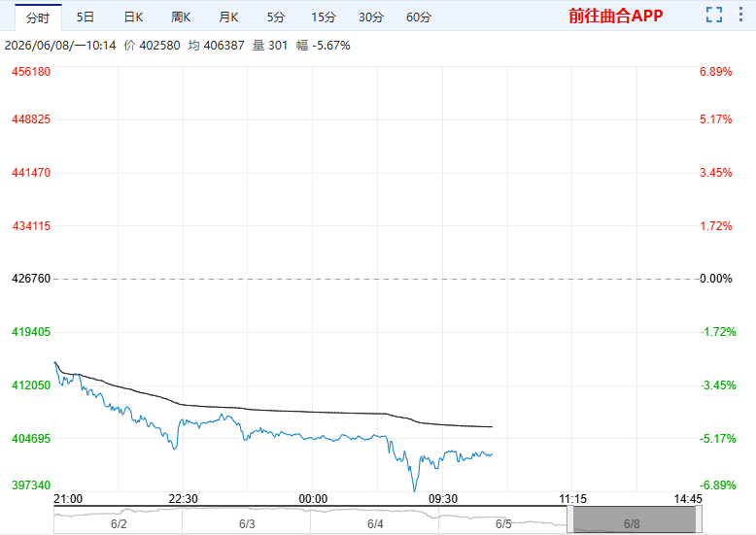Click the left handle of range selector
The image size is (756, 535).
570,520
